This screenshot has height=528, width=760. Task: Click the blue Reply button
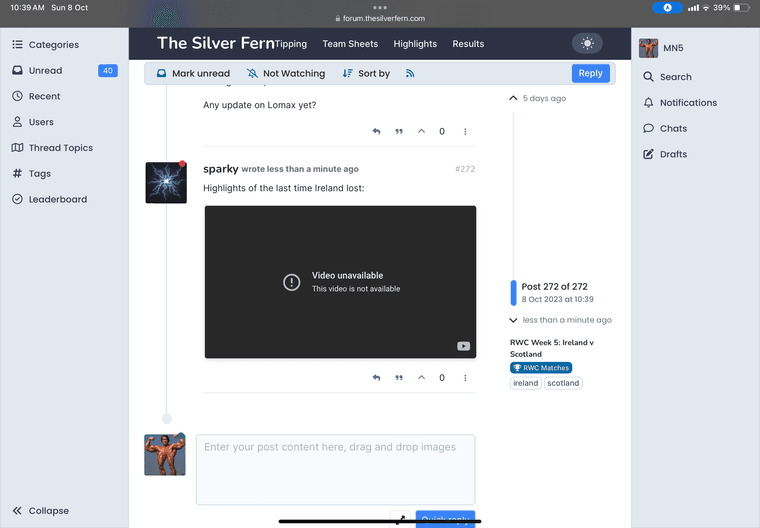[590, 73]
